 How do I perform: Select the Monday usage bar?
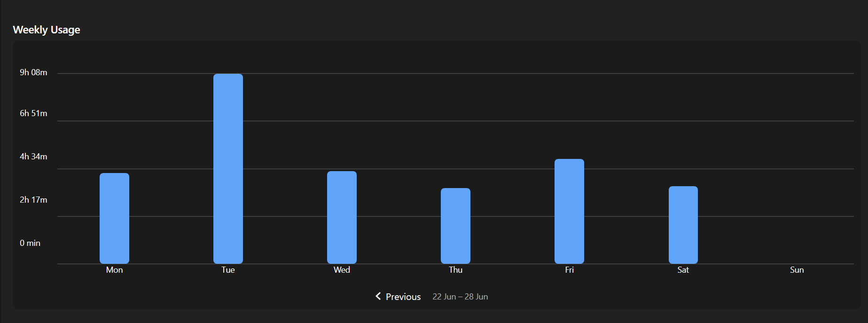114,218
